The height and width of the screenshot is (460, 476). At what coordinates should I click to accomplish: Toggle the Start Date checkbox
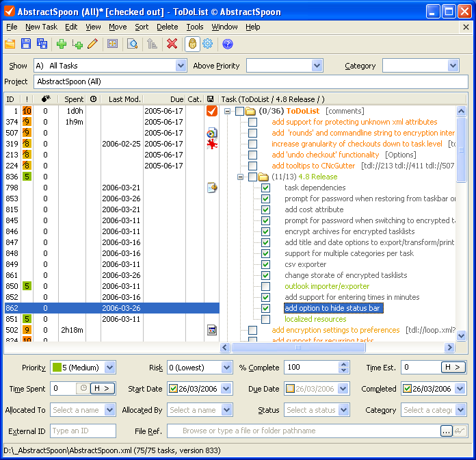(x=173, y=388)
